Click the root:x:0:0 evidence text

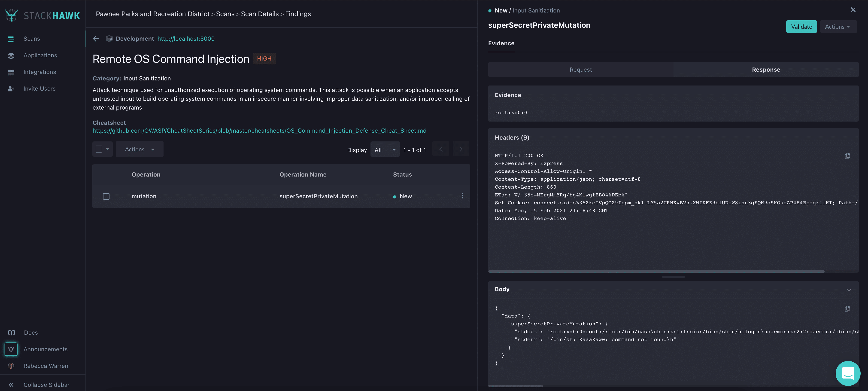511,113
